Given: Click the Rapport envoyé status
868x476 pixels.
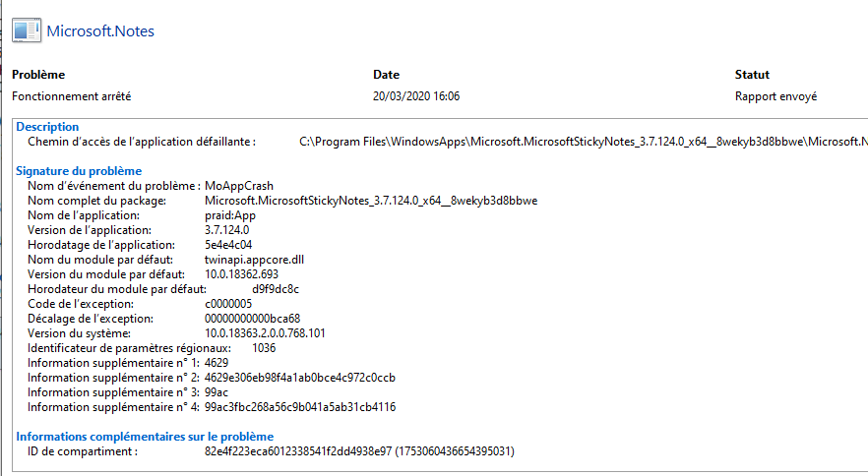Looking at the screenshot, I should (775, 96).
